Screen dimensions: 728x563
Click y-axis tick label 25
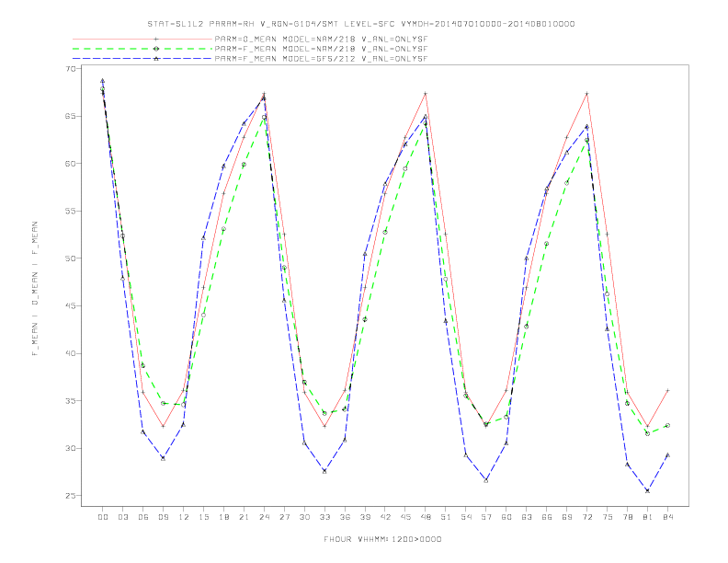tap(71, 496)
